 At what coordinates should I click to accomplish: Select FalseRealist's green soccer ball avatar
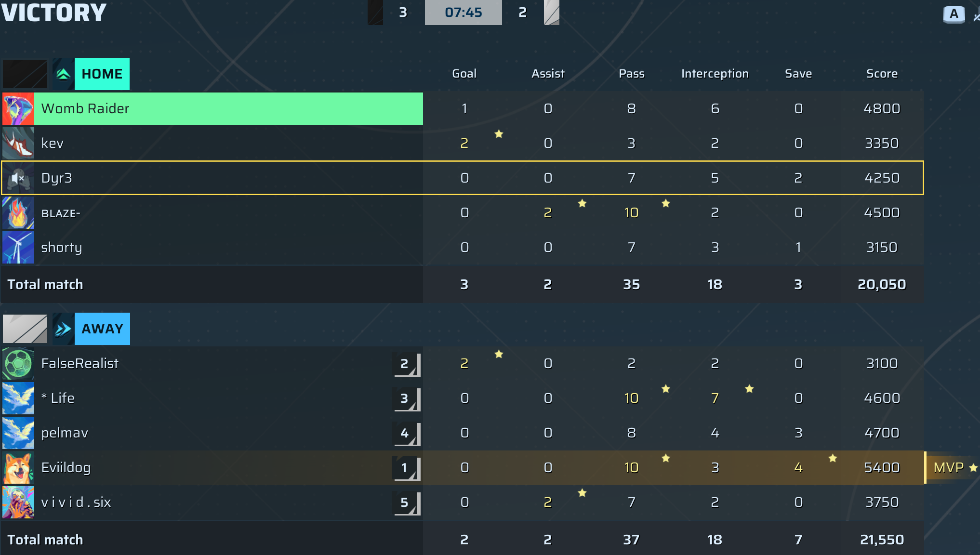pyautogui.click(x=18, y=364)
